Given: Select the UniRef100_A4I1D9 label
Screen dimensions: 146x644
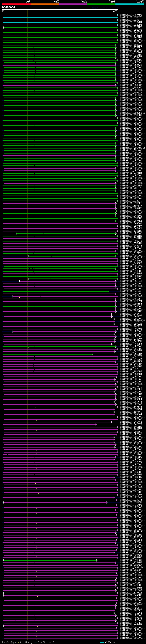Looking at the screenshot, I should [131, 37].
